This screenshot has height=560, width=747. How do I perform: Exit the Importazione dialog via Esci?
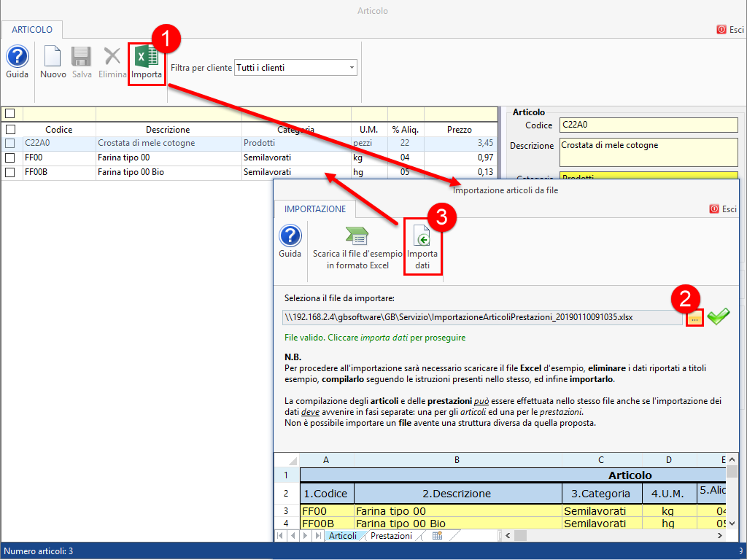[x=723, y=209]
